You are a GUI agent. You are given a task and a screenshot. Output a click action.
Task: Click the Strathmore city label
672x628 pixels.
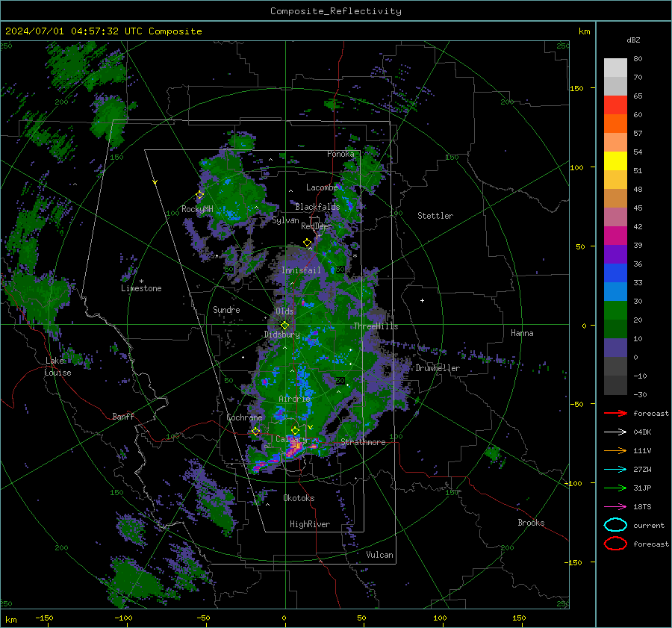[x=363, y=442]
